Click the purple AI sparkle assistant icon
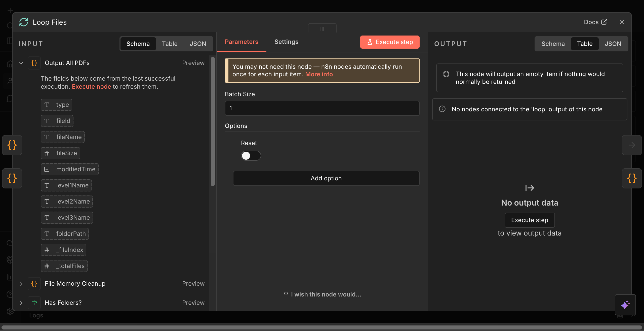This screenshot has height=331, width=644. (625, 305)
